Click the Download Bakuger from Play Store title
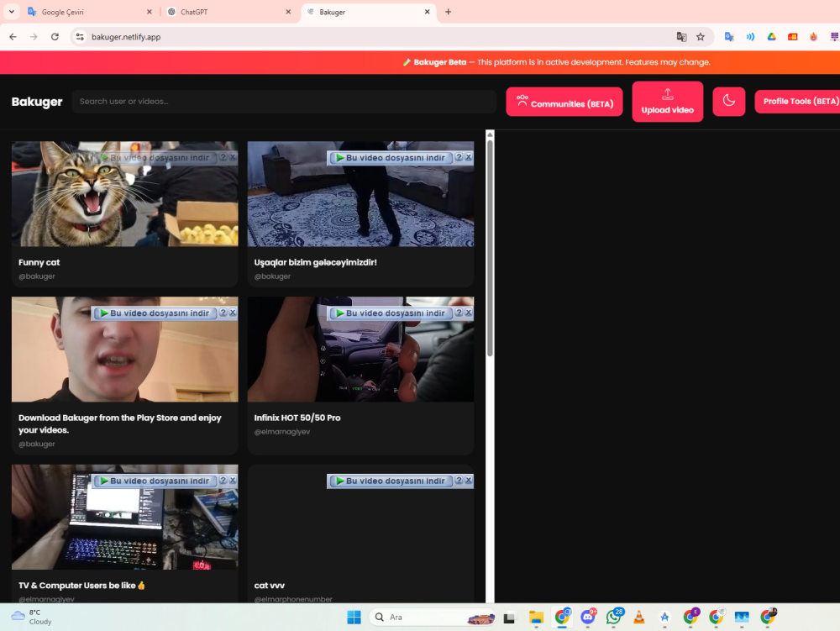840x631 pixels. click(x=120, y=423)
